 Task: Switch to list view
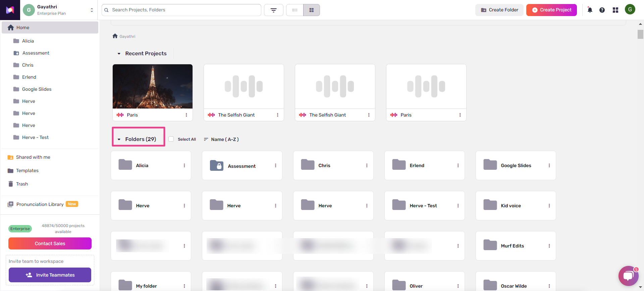(x=295, y=10)
